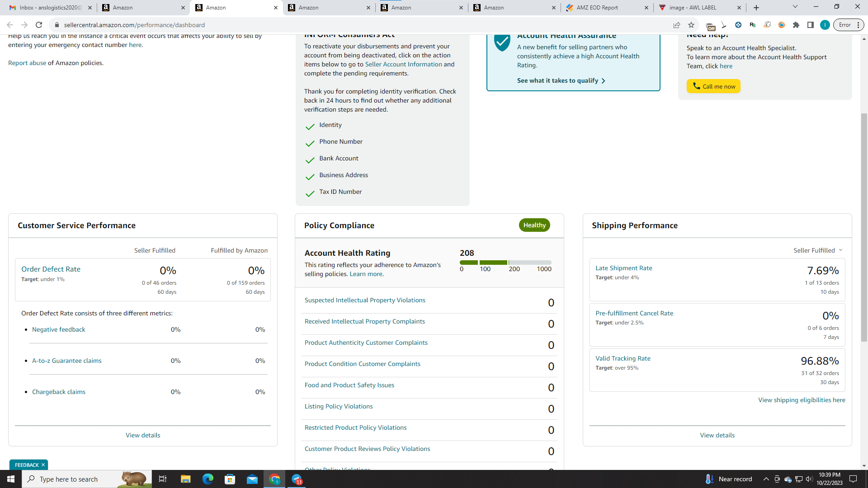The height and width of the screenshot is (488, 868).
Task: Open Product Authenticity Customer Complaints
Action: pyautogui.click(x=366, y=343)
